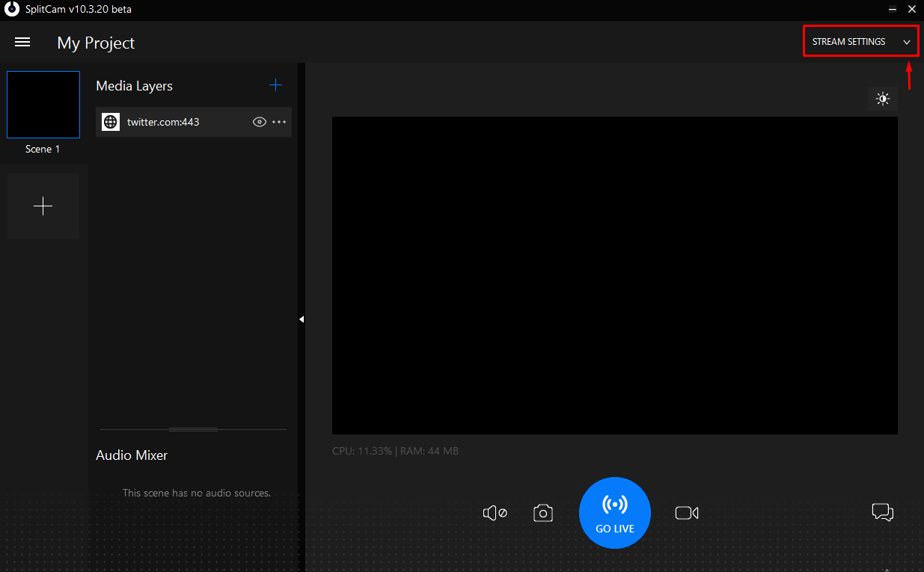
Task: Add a new scene
Action: click(x=43, y=206)
